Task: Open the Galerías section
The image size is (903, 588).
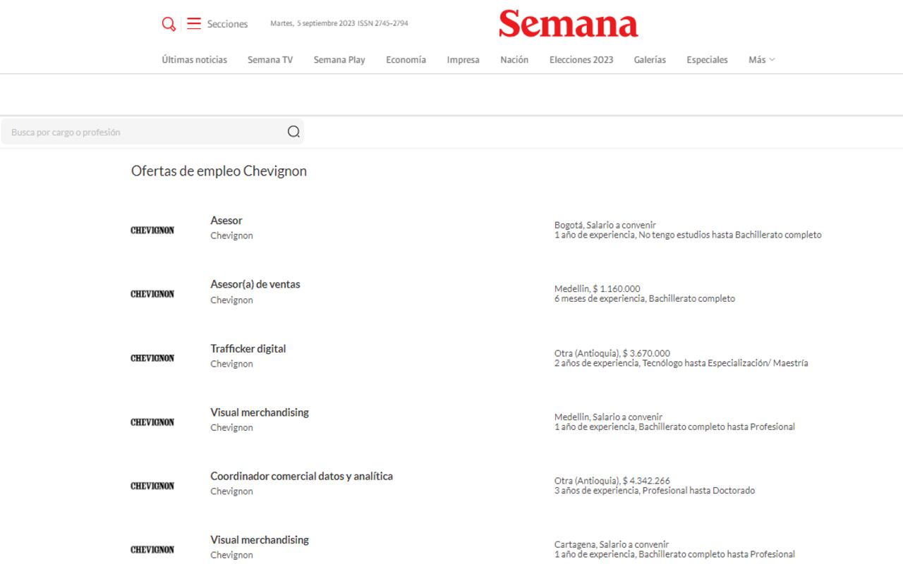Action: coord(648,60)
